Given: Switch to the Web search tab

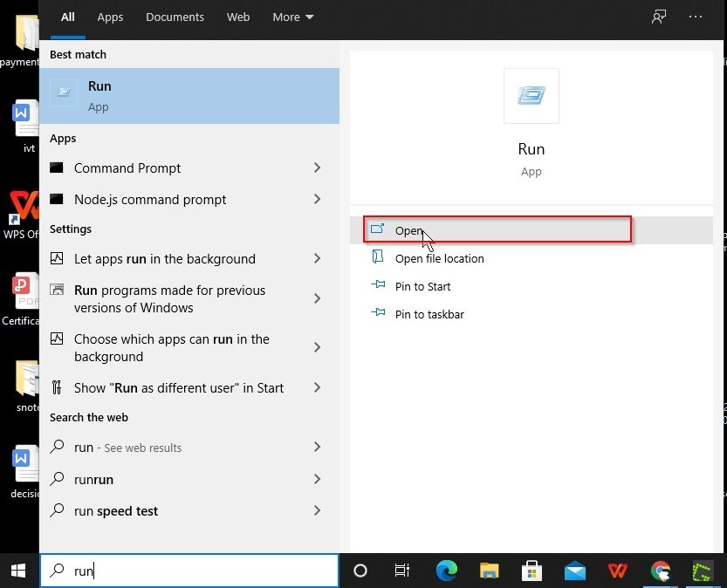Looking at the screenshot, I should (x=238, y=17).
